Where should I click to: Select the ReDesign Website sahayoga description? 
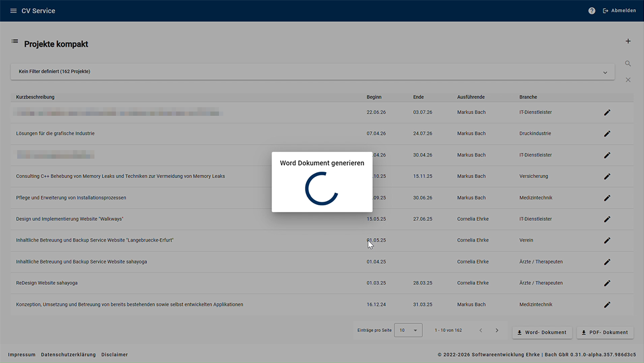[47, 283]
